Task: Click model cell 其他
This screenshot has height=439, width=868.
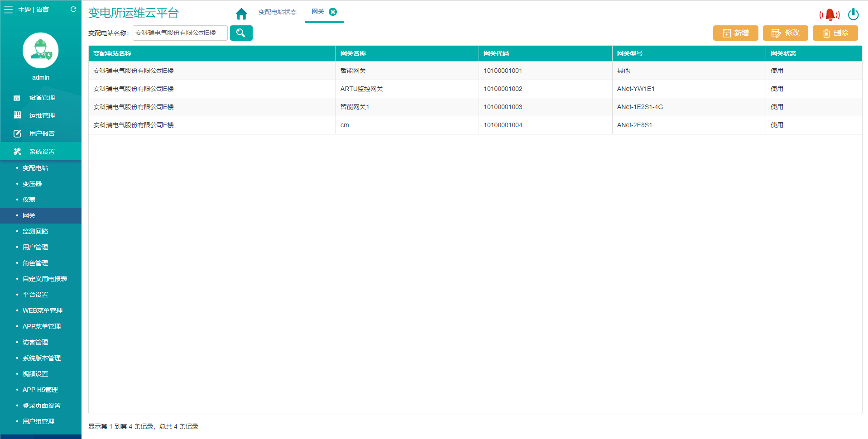Action: (689, 71)
